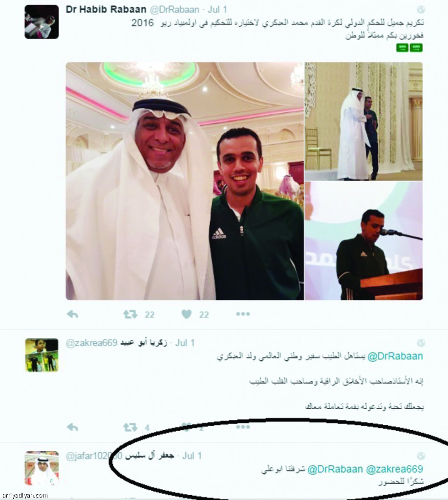Retweet the Dr Habib Rabaan tweet
The height and width of the screenshot is (500, 448).
tap(130, 314)
